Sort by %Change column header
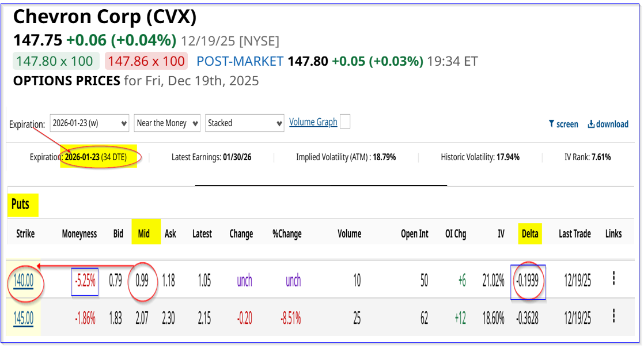 286,233
